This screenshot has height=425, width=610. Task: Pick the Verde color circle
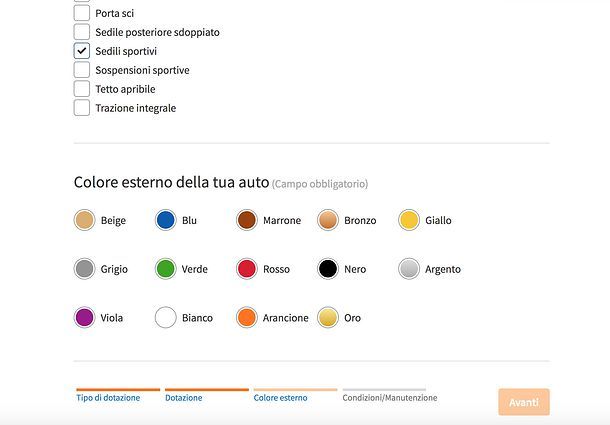coord(166,269)
